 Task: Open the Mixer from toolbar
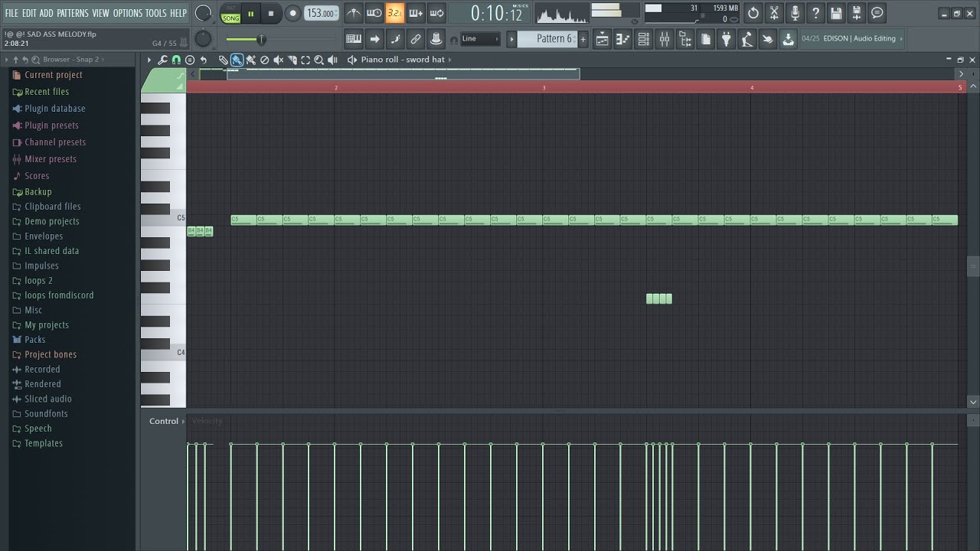(x=665, y=39)
